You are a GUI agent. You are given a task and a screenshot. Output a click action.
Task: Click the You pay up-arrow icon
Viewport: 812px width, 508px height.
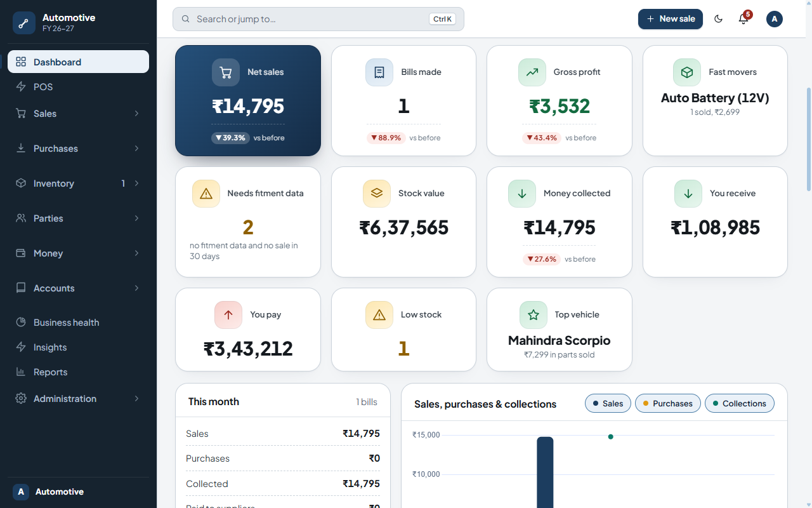click(228, 315)
